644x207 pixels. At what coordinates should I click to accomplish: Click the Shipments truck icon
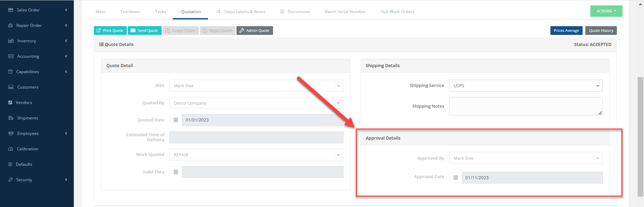[x=11, y=118]
